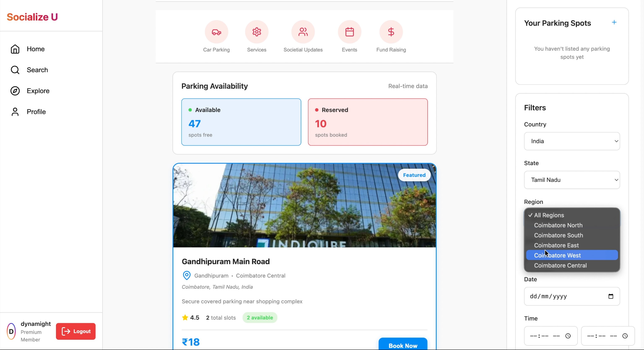Expand the Country dropdown showing India
The height and width of the screenshot is (350, 644).
click(x=572, y=141)
